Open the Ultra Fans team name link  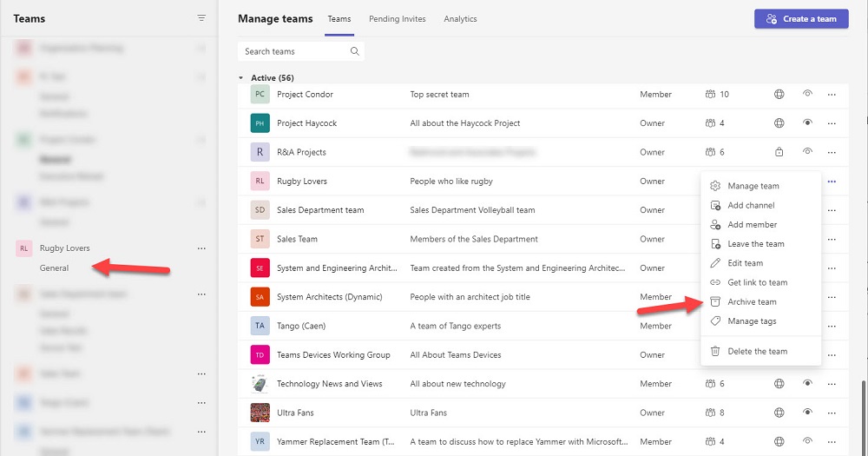pos(295,413)
